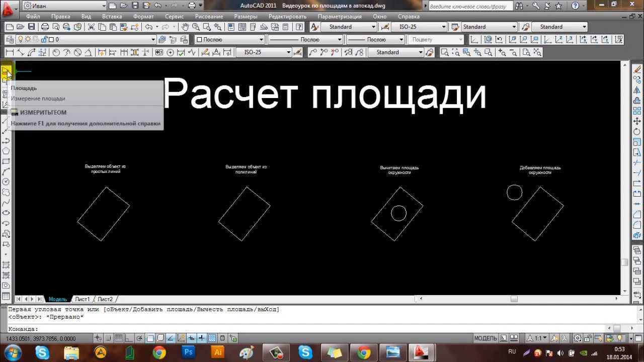
Task: Select the Модель tab
Action: 57,299
